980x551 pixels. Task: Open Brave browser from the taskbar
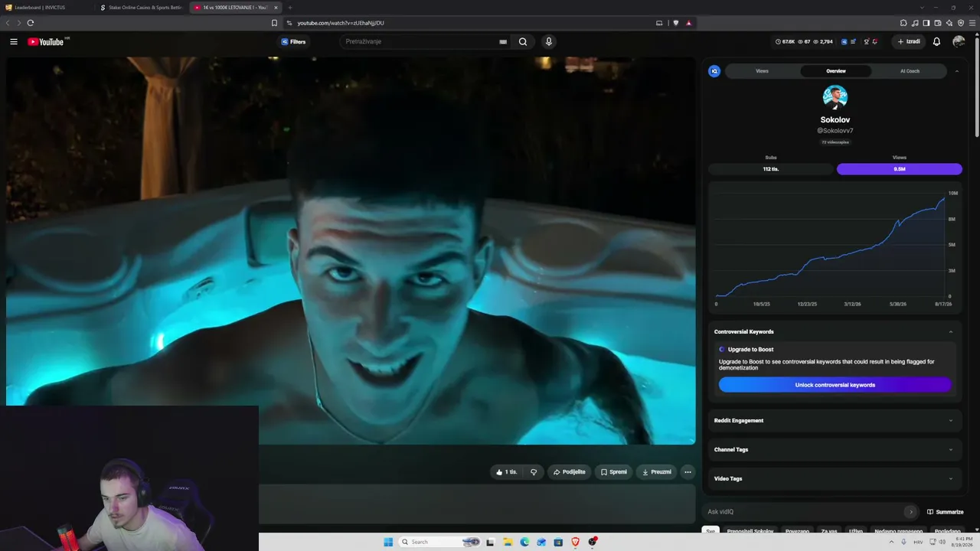click(x=575, y=542)
